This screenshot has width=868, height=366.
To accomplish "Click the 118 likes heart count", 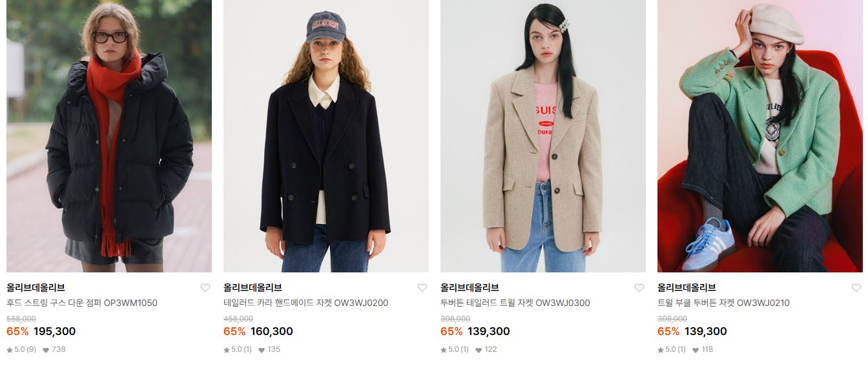I will click(x=703, y=349).
